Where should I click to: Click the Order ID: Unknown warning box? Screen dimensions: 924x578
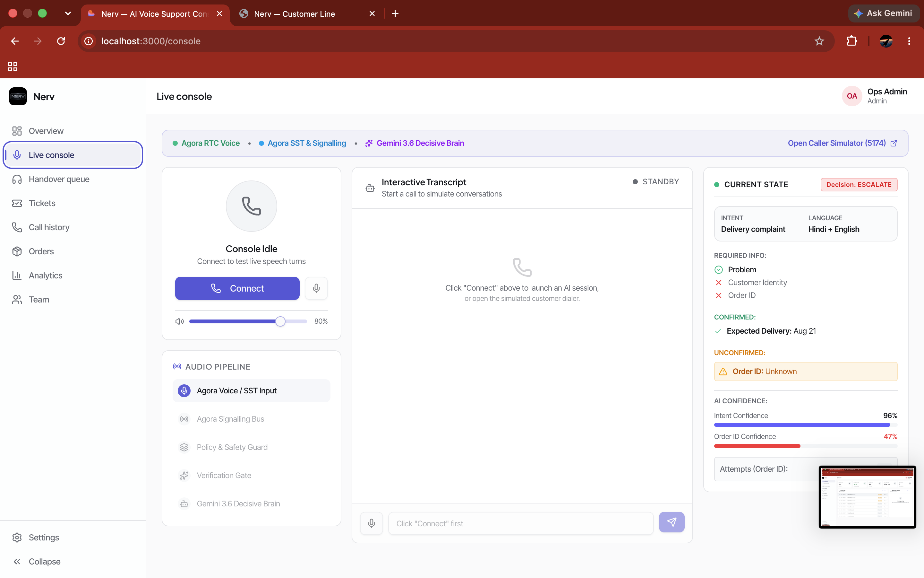(x=806, y=372)
